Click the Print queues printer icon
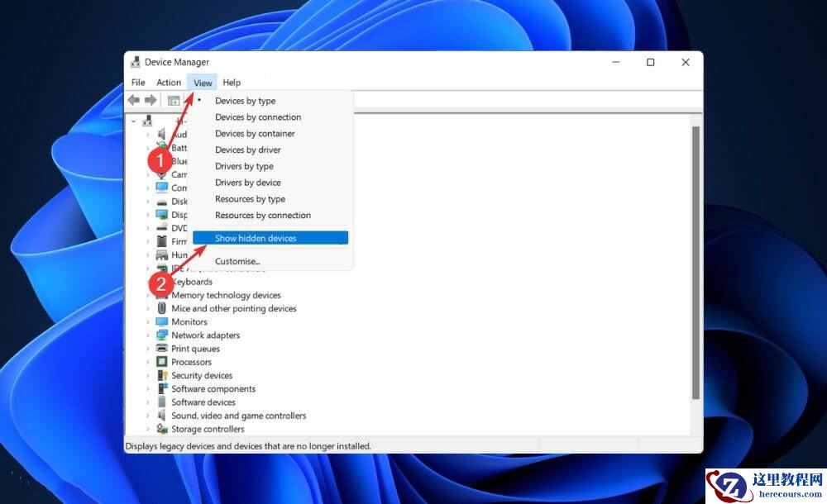This screenshot has width=827, height=504. click(161, 348)
